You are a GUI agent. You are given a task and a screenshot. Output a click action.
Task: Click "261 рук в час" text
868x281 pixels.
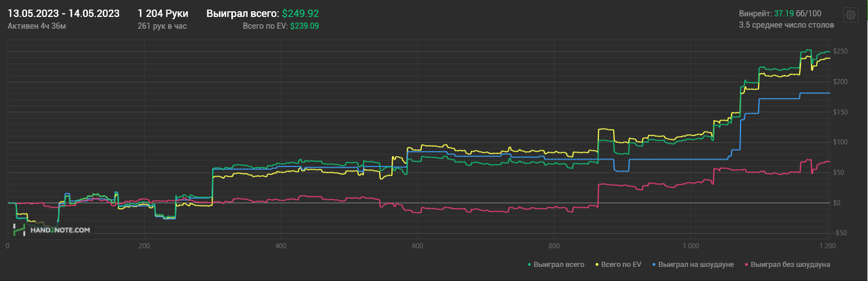coord(162,26)
